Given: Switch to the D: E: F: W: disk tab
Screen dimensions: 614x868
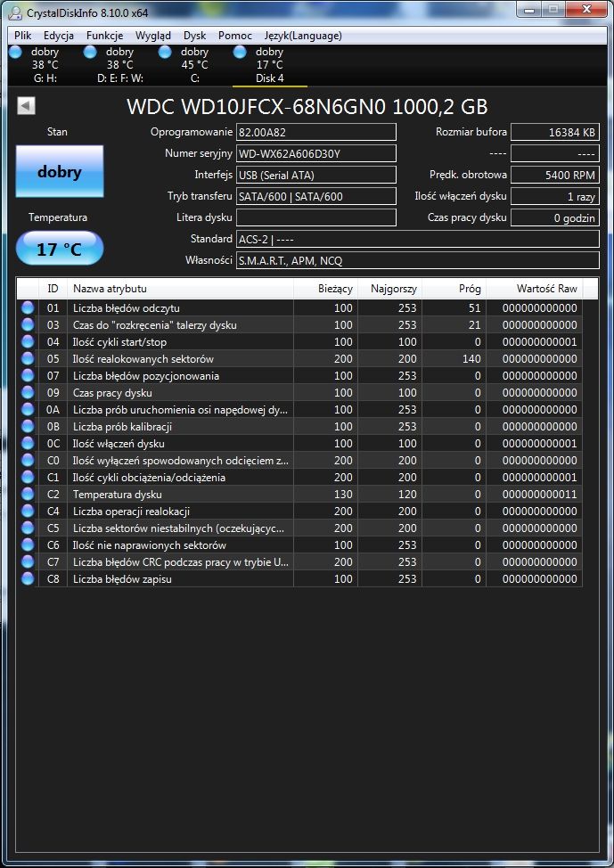Looking at the screenshot, I should pyautogui.click(x=120, y=65).
